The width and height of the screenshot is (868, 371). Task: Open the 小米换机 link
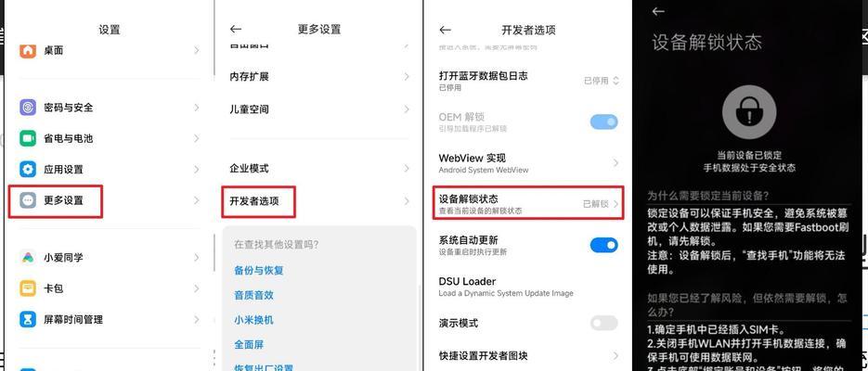tap(253, 320)
